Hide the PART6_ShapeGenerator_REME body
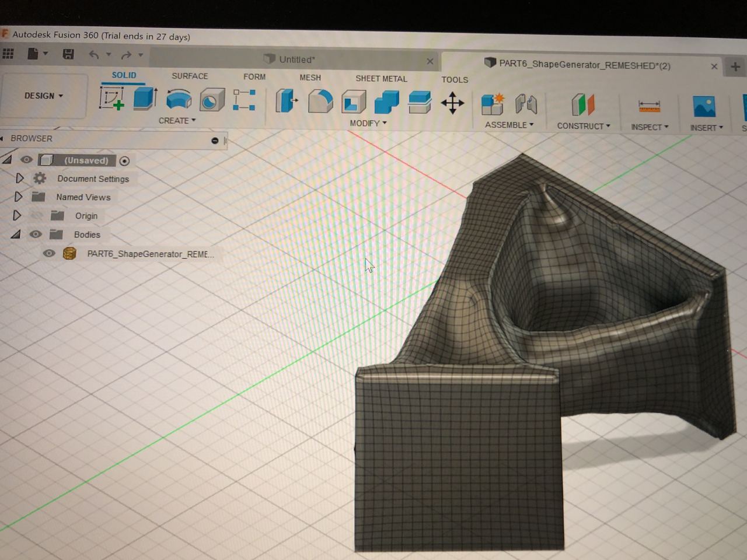 pos(49,253)
